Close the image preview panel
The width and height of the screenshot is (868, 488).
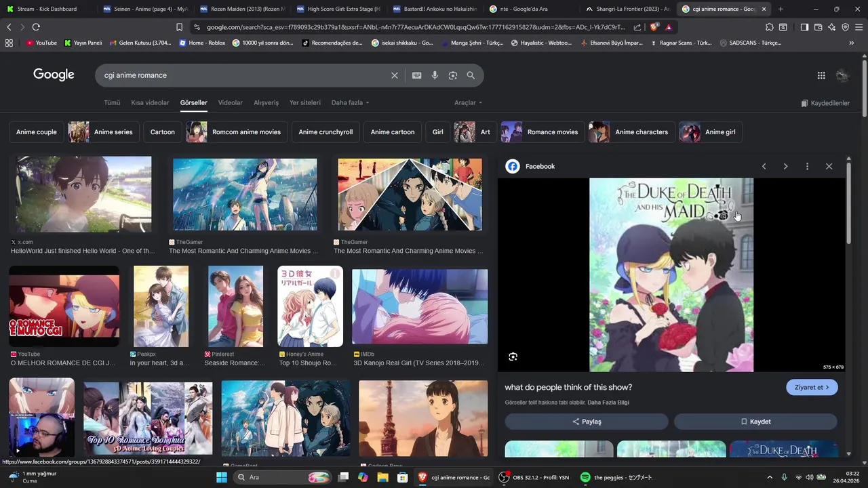(x=829, y=166)
